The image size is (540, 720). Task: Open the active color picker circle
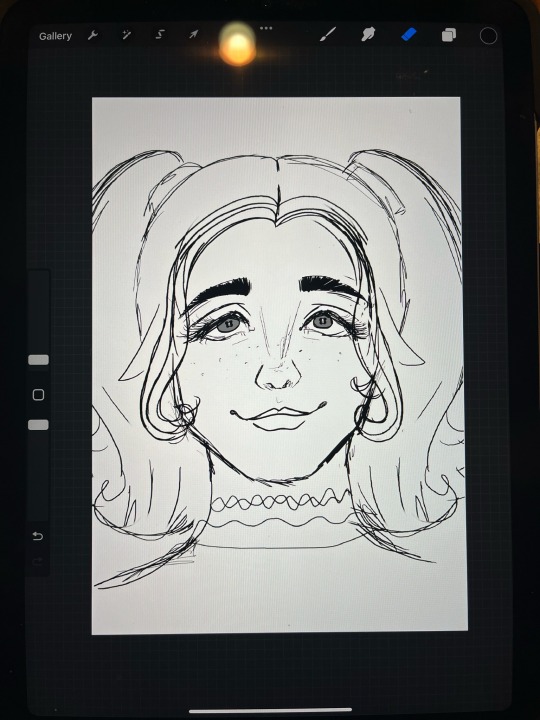pyautogui.click(x=488, y=36)
